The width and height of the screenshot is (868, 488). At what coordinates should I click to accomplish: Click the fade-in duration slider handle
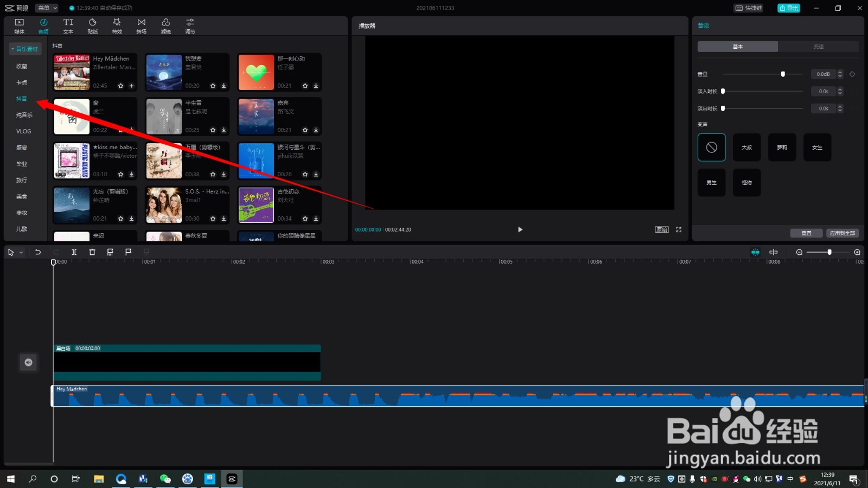723,92
